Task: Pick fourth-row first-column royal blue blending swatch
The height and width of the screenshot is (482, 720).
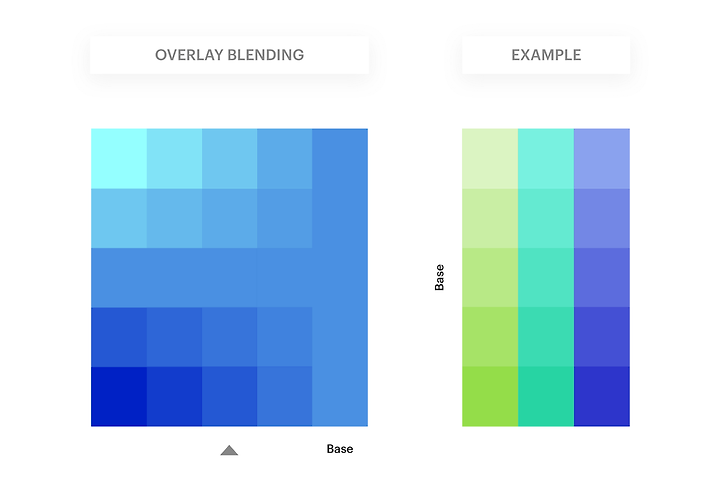Action: [119, 337]
